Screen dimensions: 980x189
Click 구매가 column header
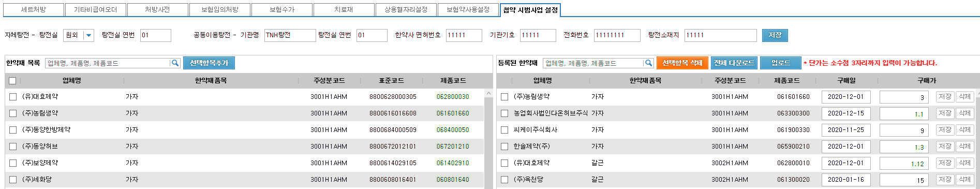(927, 81)
